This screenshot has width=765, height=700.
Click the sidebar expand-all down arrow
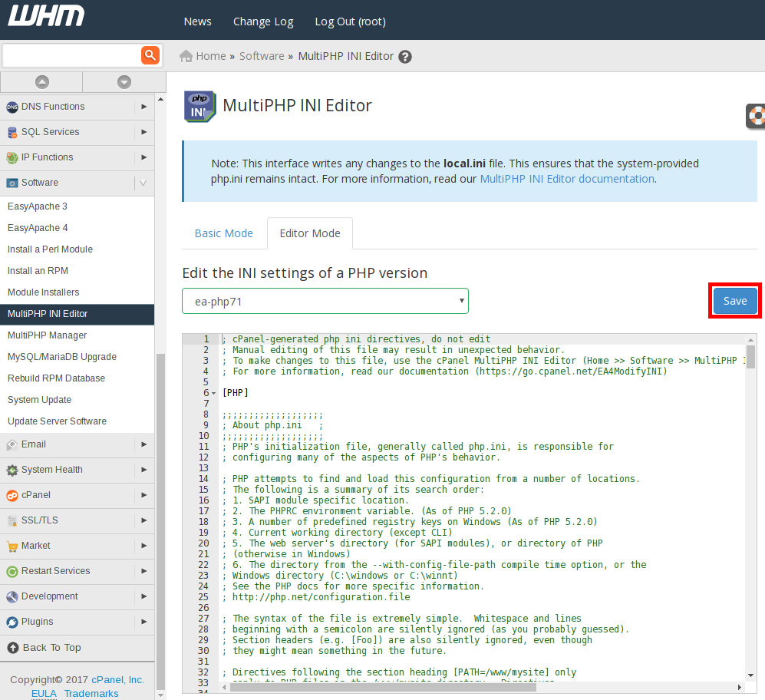coord(124,82)
